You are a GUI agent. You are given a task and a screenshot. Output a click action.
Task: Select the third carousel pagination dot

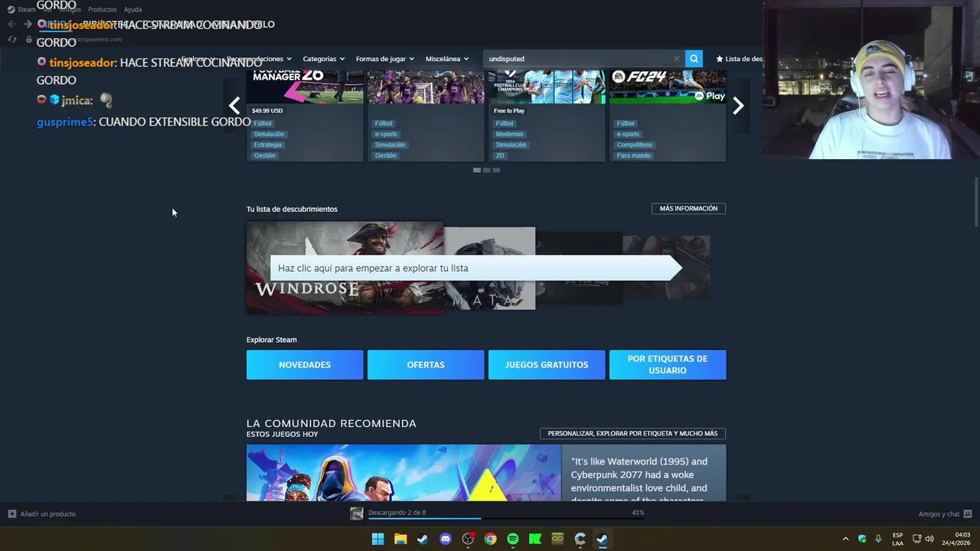click(x=496, y=170)
